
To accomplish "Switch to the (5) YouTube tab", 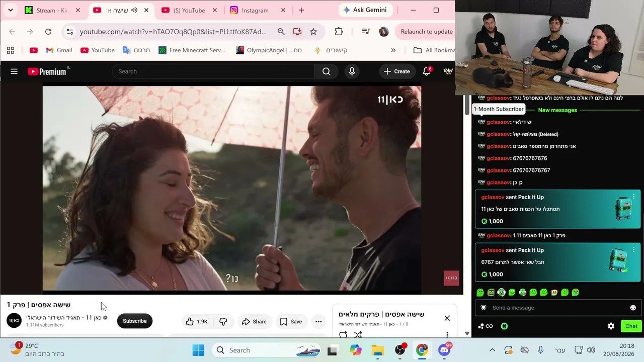I will pos(190,10).
